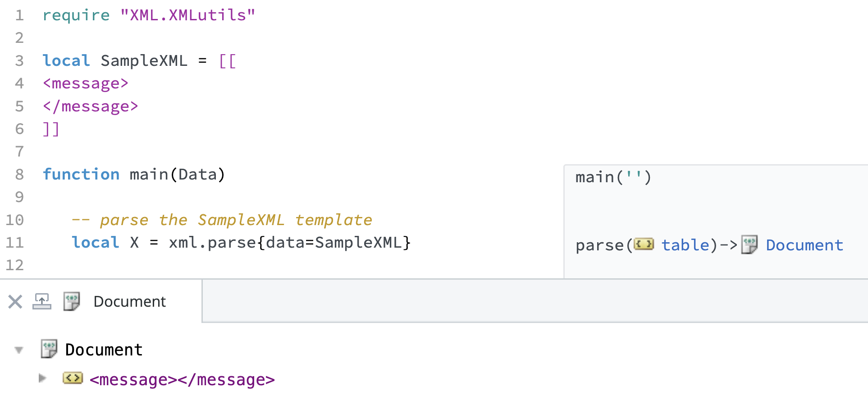
Task: Click the main('') call annotation
Action: point(613,177)
